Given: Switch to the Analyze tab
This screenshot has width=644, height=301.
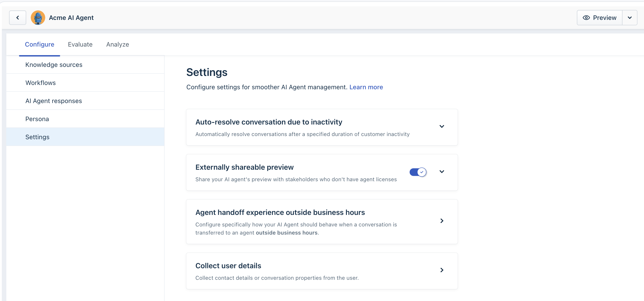Looking at the screenshot, I should tap(118, 45).
